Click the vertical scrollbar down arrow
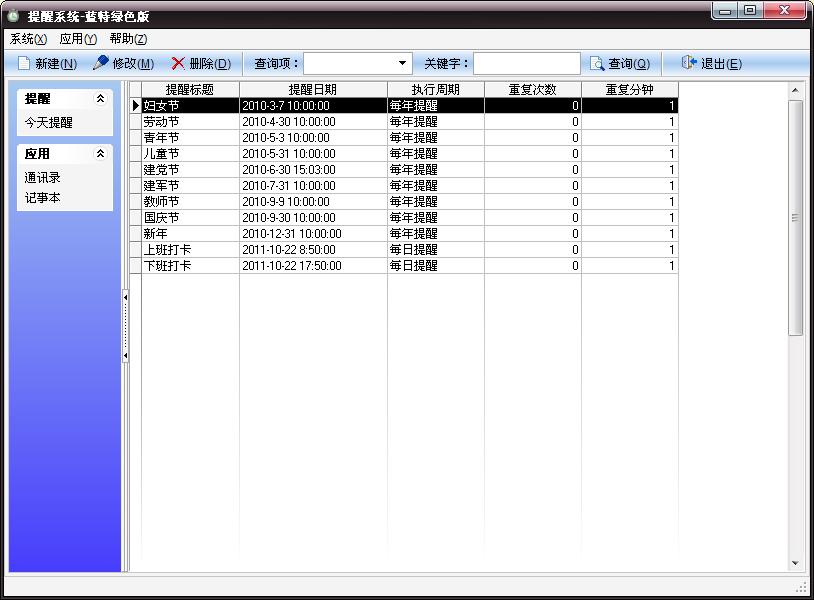Viewport: 814px width, 600px height. click(795, 563)
